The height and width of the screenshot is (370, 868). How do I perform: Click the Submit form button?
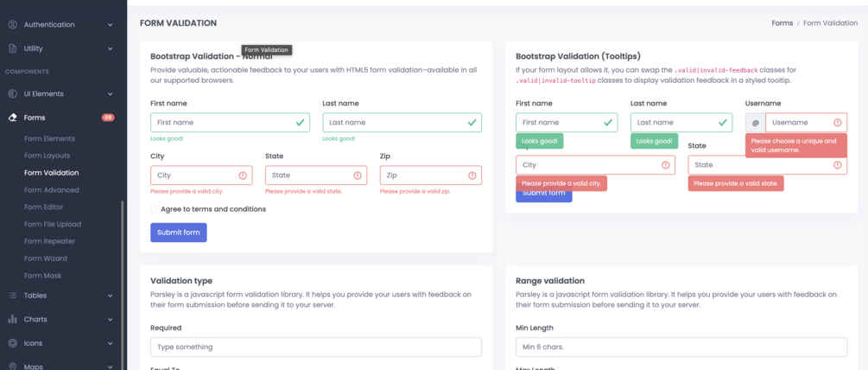(179, 233)
